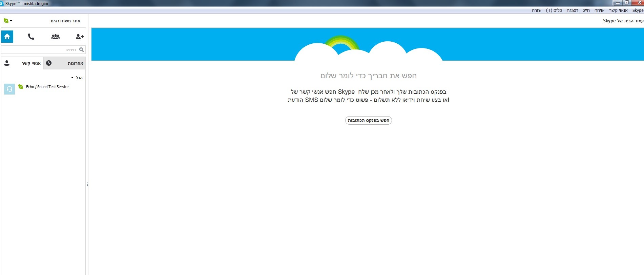Switch to the אחרונות recent tab
Screen dimensions: 644x275
click(x=65, y=63)
